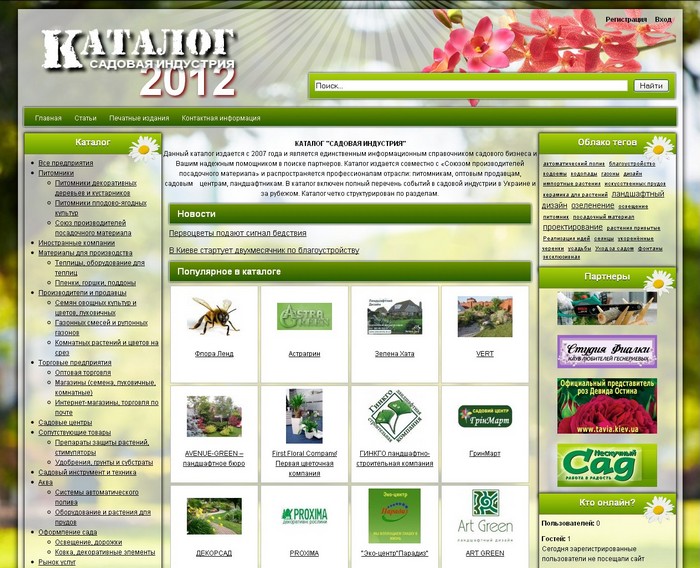Image resolution: width=700 pixels, height=568 pixels.
Task: Click the керамика для растений tag
Action: point(575,195)
